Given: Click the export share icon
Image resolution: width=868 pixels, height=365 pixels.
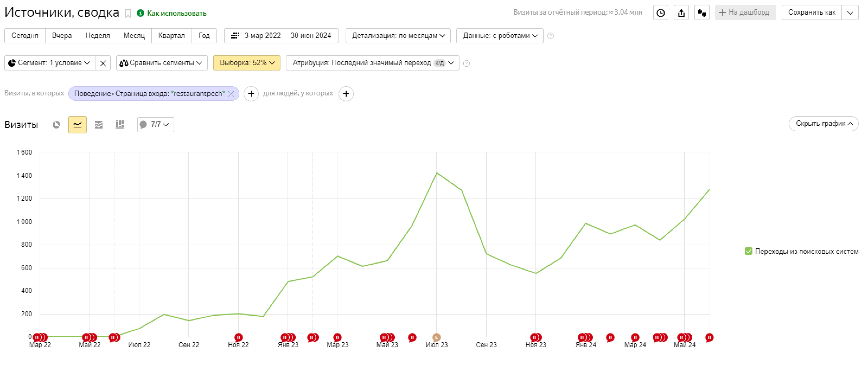Looking at the screenshot, I should pos(681,13).
